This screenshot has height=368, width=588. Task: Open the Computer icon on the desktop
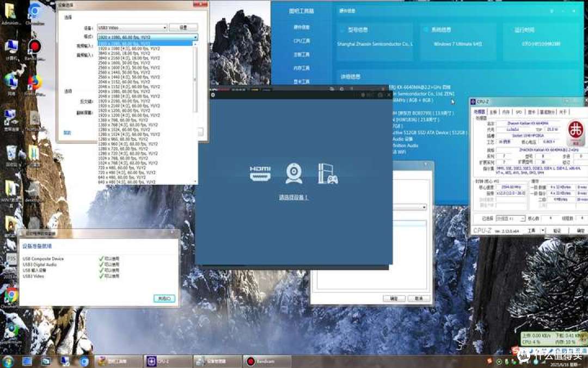point(11,47)
